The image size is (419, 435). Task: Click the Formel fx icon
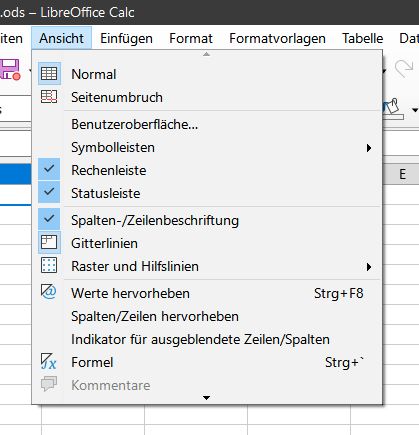(x=49, y=362)
